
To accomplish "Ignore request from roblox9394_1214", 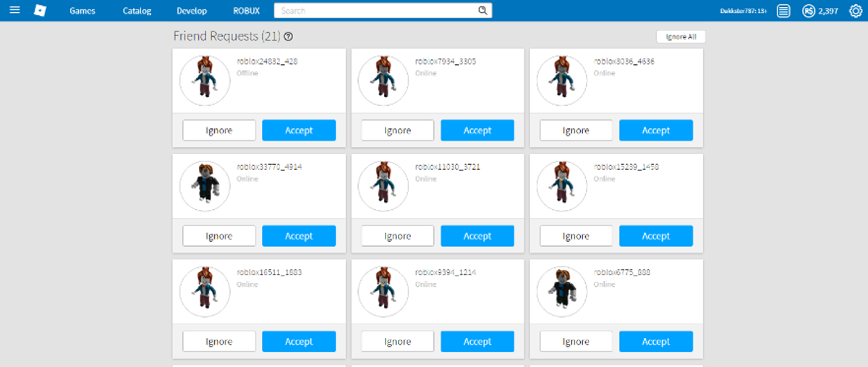I will point(398,342).
